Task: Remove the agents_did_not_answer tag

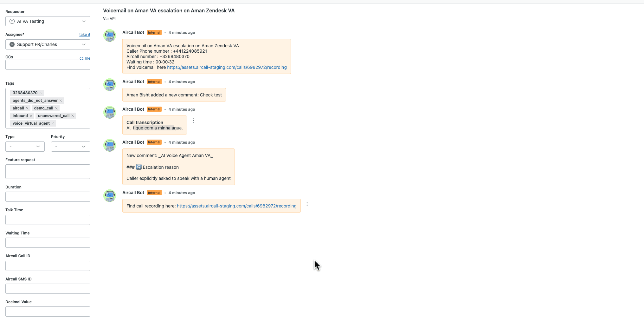Action: pyautogui.click(x=61, y=101)
